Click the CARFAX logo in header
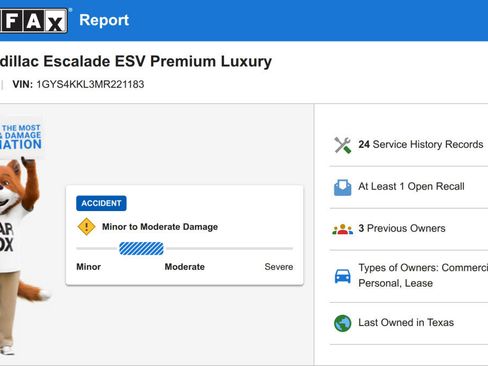Image resolution: width=488 pixels, height=366 pixels. 33,21
